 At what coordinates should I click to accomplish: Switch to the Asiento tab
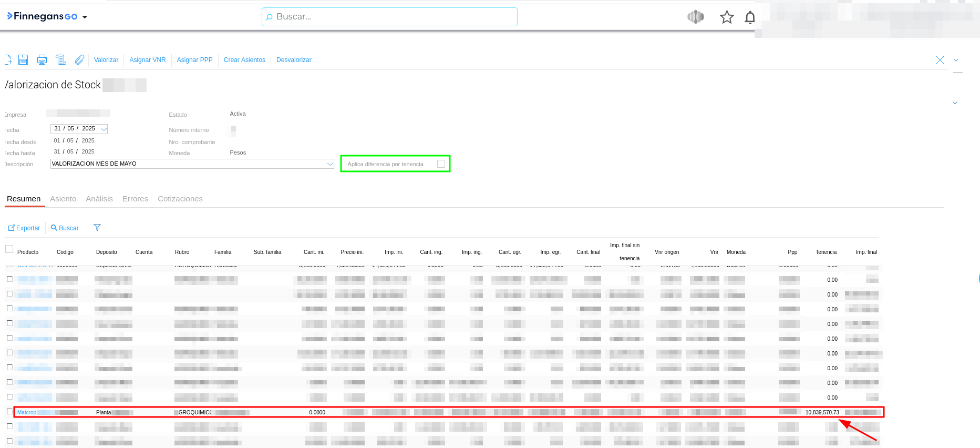pos(63,199)
